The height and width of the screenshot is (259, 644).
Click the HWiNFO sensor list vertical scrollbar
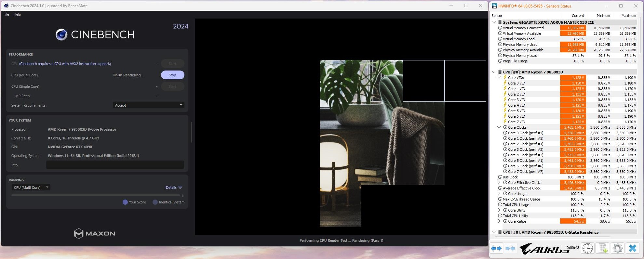(640, 36)
